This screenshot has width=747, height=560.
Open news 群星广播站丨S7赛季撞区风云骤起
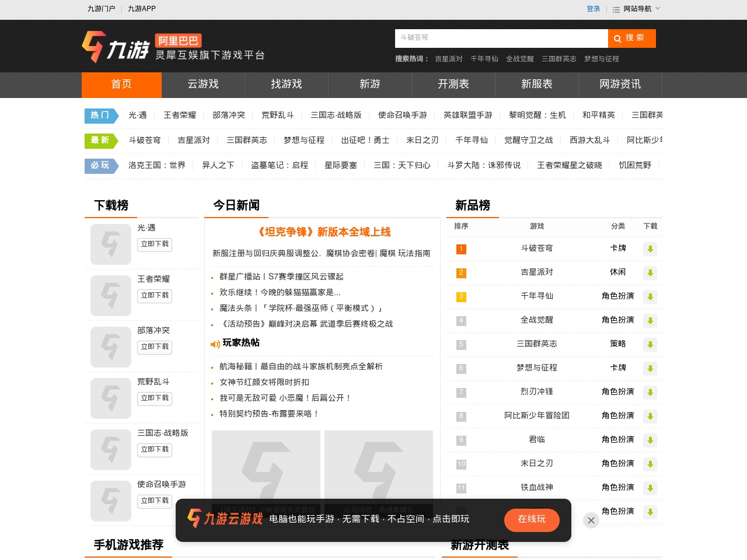[x=281, y=276]
